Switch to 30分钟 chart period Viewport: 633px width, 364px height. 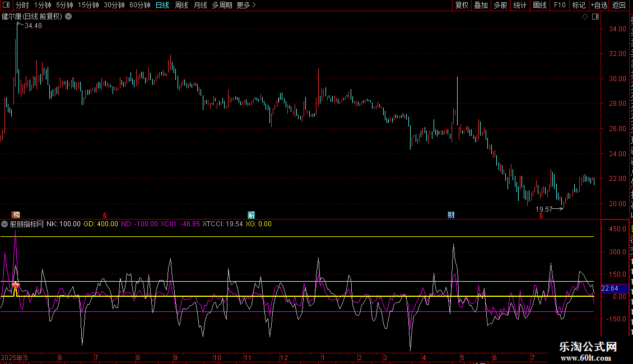pos(114,5)
